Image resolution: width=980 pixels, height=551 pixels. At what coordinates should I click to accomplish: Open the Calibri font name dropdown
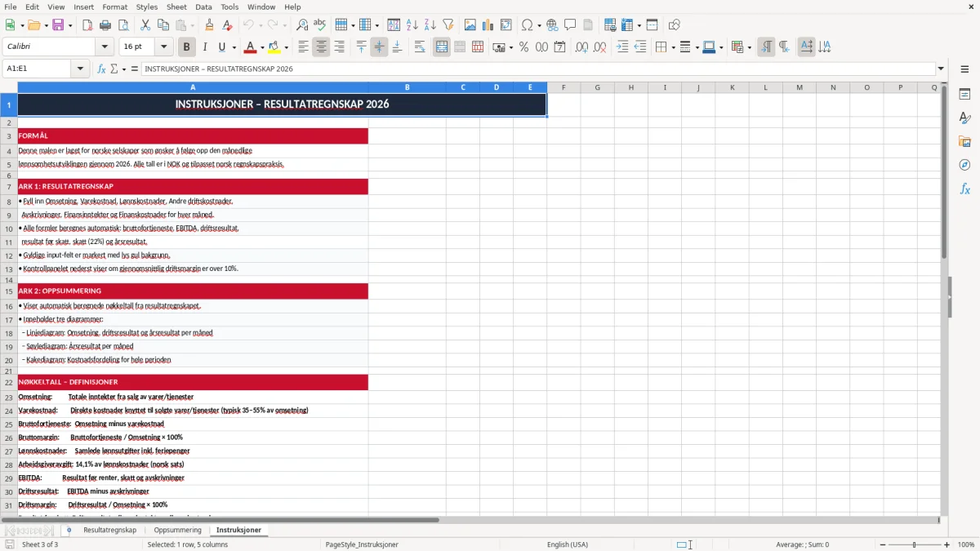[x=104, y=47]
